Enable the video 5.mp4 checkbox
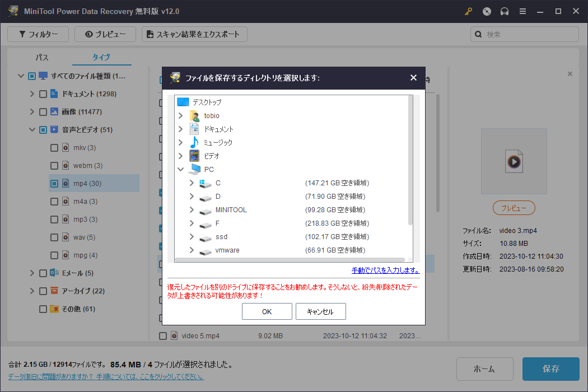Viewport: 588px width, 392px height. [163, 336]
